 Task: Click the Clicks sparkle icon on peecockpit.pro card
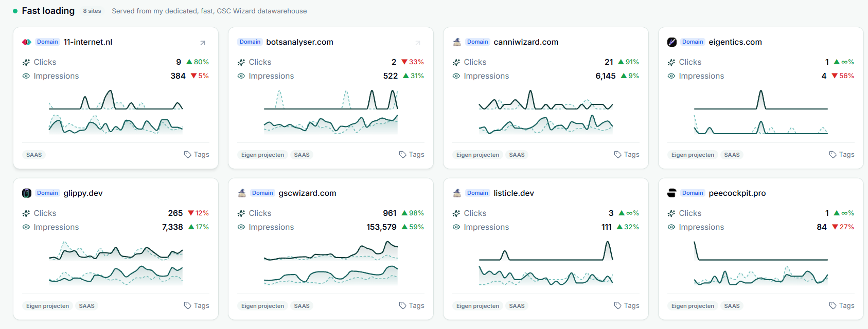(671, 213)
